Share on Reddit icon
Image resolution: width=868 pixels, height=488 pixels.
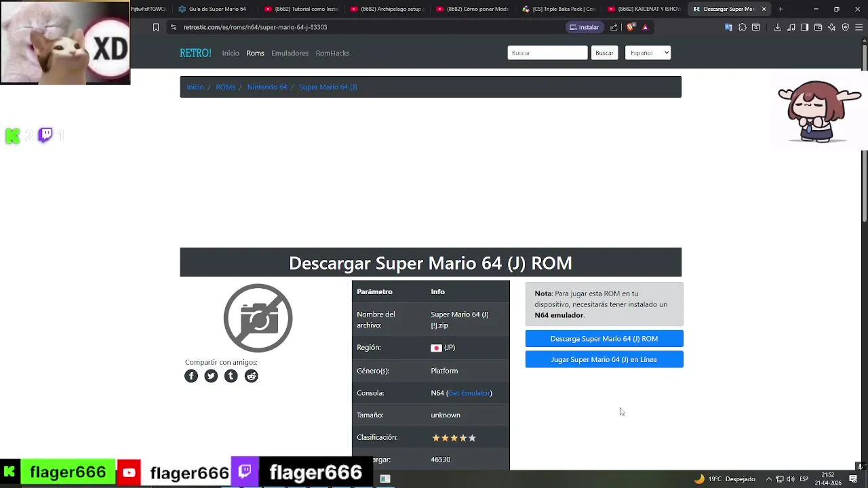click(252, 376)
